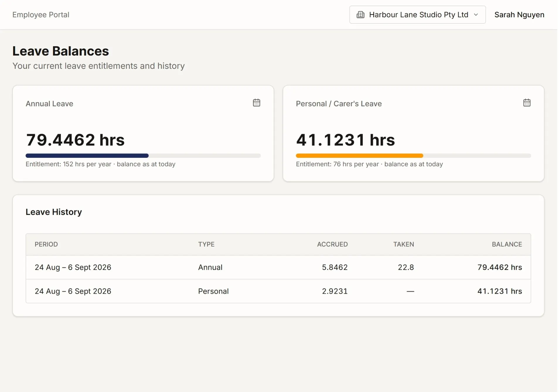
Task: Click the calendar icon on Personal / Carer's Leave card
Action: tap(527, 103)
